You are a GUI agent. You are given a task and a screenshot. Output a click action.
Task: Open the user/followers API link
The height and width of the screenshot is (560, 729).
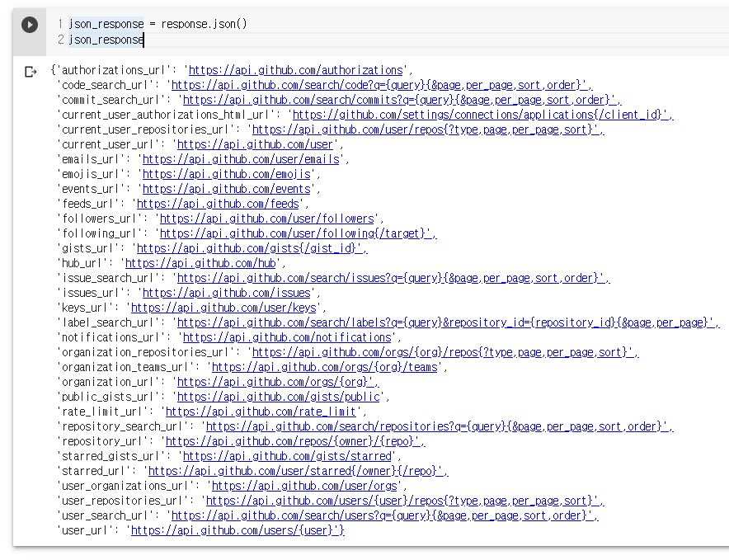coord(267,219)
